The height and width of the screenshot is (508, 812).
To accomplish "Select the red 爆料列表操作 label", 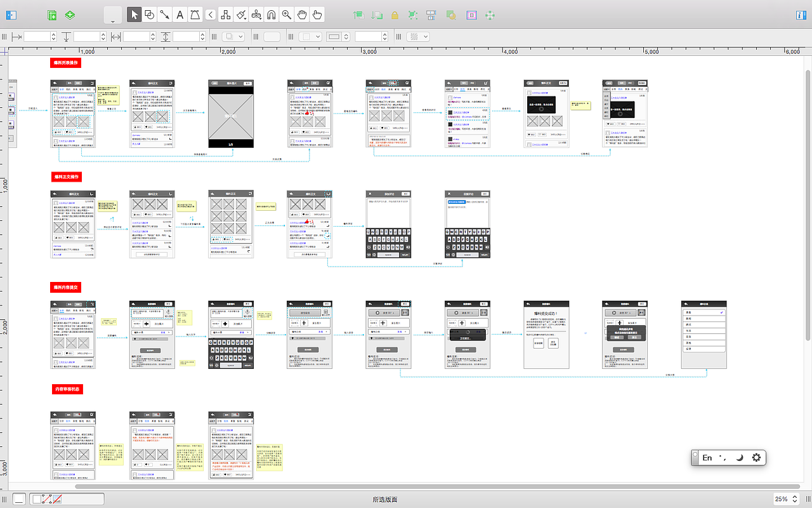I will click(67, 63).
